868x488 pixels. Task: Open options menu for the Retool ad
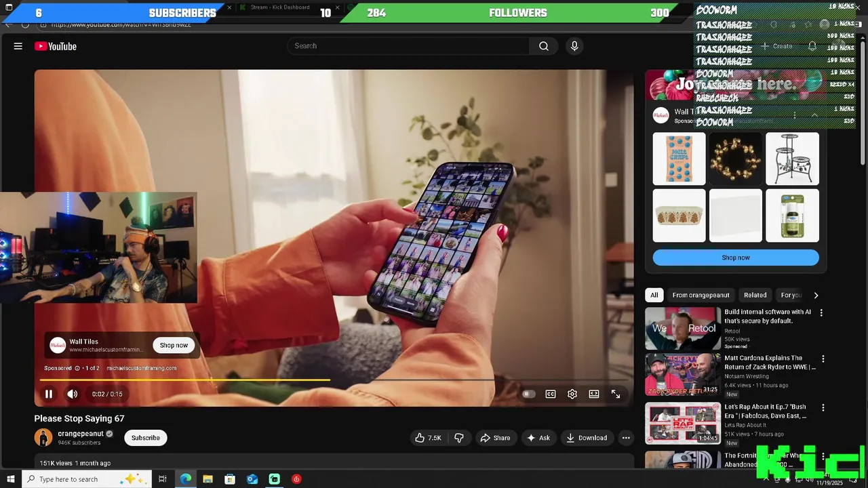[821, 313]
